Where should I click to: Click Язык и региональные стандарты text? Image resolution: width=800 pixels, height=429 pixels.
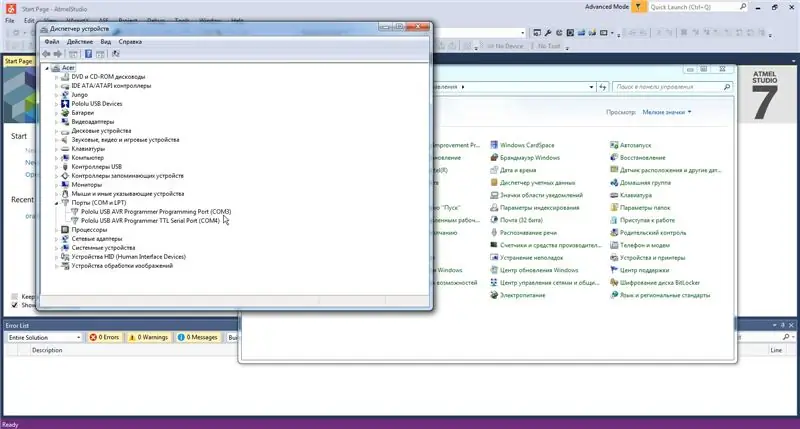tap(664, 295)
